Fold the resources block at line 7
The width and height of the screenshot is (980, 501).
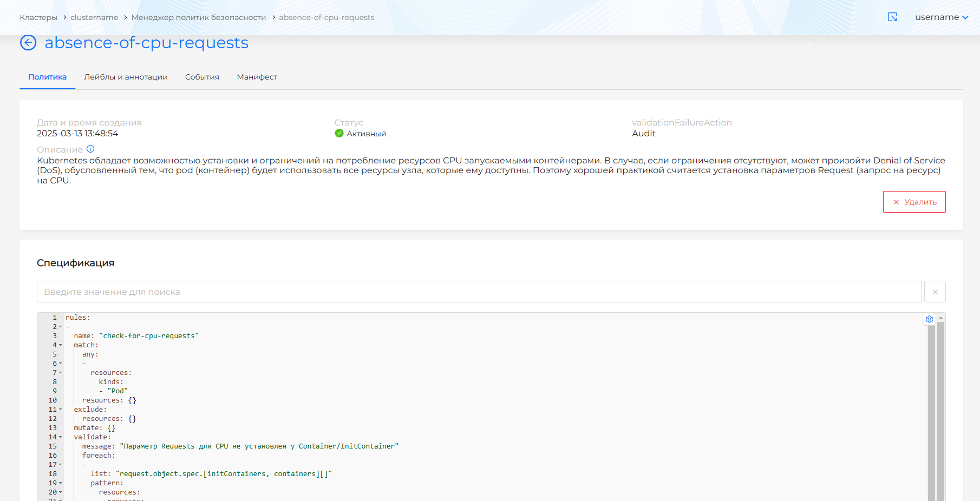click(60, 373)
